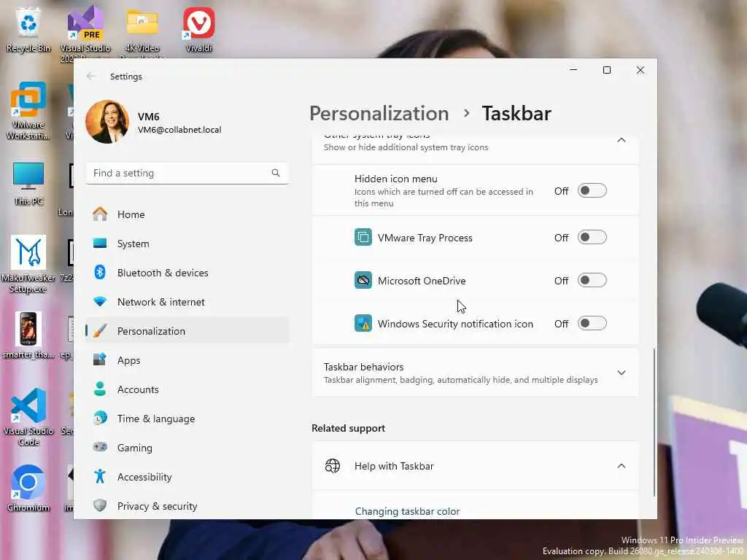Screen dimensions: 747x560
Task: Collapse the Other system tray icons section
Action: pyautogui.click(x=622, y=141)
